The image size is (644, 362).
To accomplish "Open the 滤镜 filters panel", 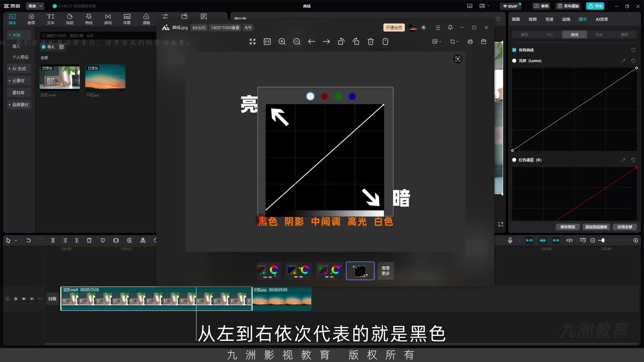I will pos(146,19).
